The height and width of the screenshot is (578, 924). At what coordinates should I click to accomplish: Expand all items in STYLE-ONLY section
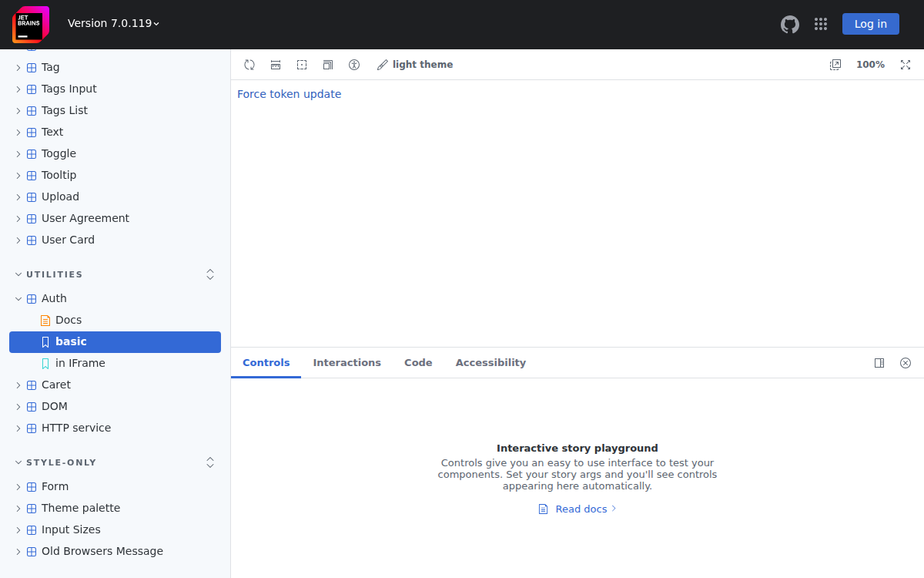click(210, 462)
